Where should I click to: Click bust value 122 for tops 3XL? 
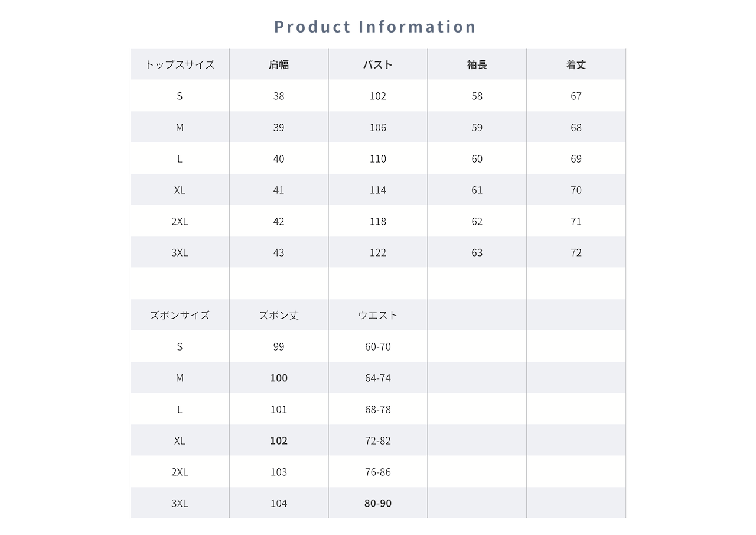click(x=378, y=252)
